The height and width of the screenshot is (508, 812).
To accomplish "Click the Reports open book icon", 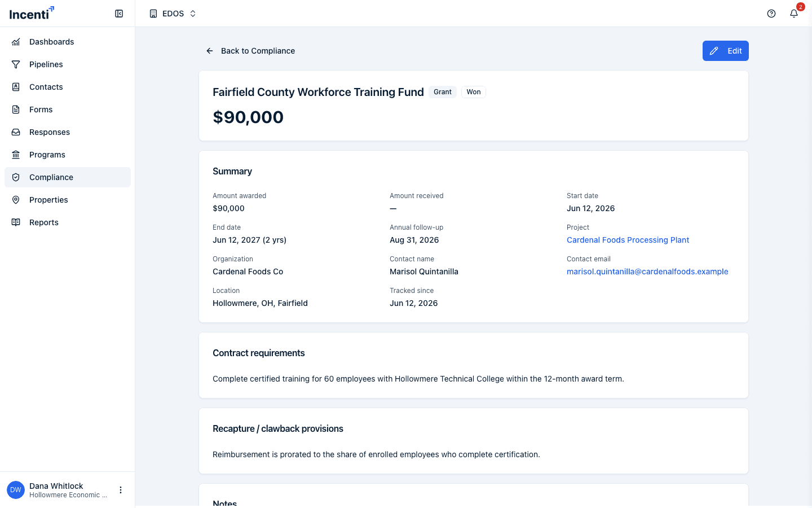I will [16, 222].
